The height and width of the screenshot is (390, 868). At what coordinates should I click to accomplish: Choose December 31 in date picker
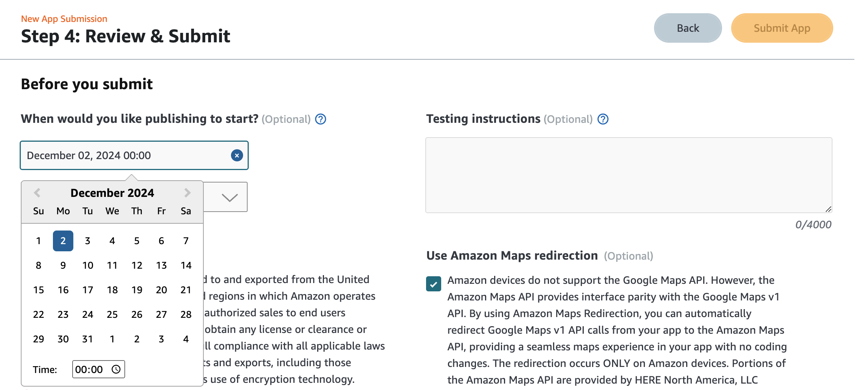click(x=88, y=339)
